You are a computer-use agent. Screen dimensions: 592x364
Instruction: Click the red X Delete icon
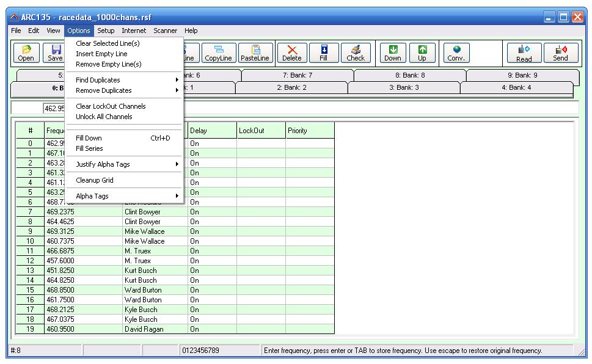292,53
